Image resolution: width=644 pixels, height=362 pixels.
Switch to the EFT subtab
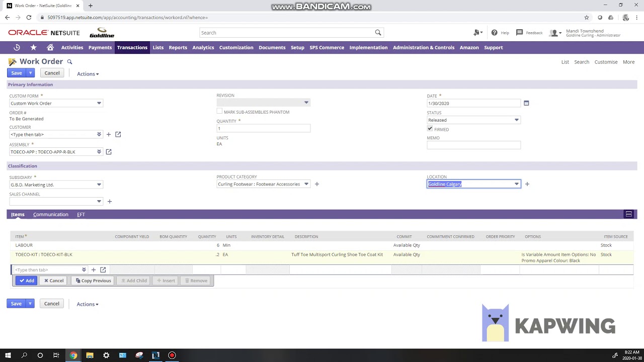[x=81, y=214]
